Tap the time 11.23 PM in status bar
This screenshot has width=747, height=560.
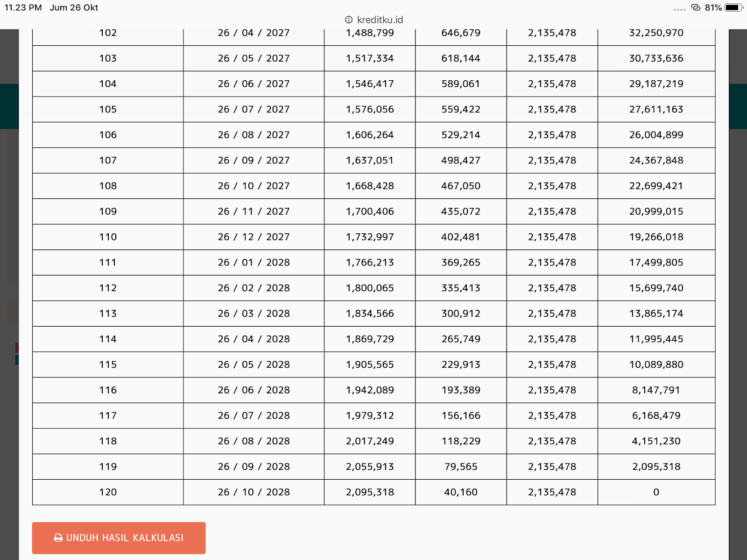tap(23, 7)
